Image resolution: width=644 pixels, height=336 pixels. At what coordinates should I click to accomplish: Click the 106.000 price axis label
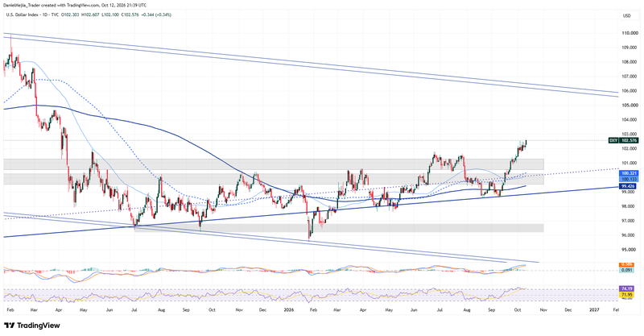pyautogui.click(x=630, y=91)
